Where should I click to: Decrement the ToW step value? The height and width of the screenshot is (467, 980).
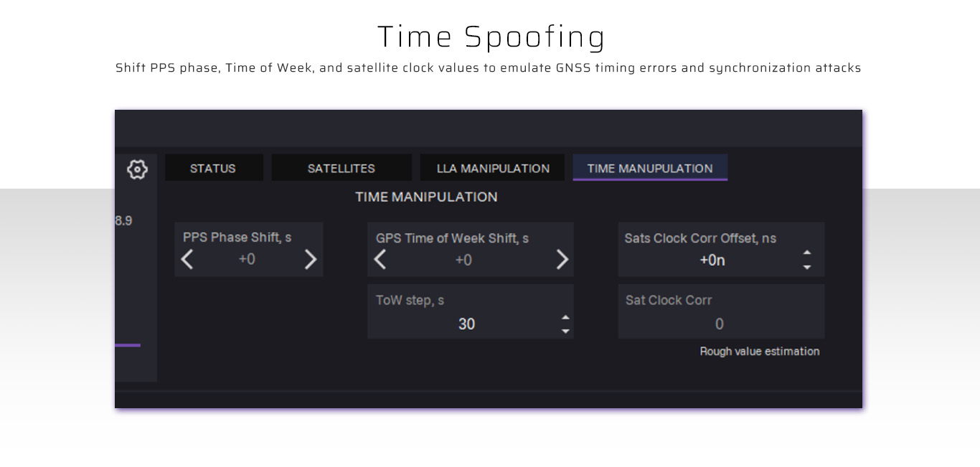pos(565,331)
